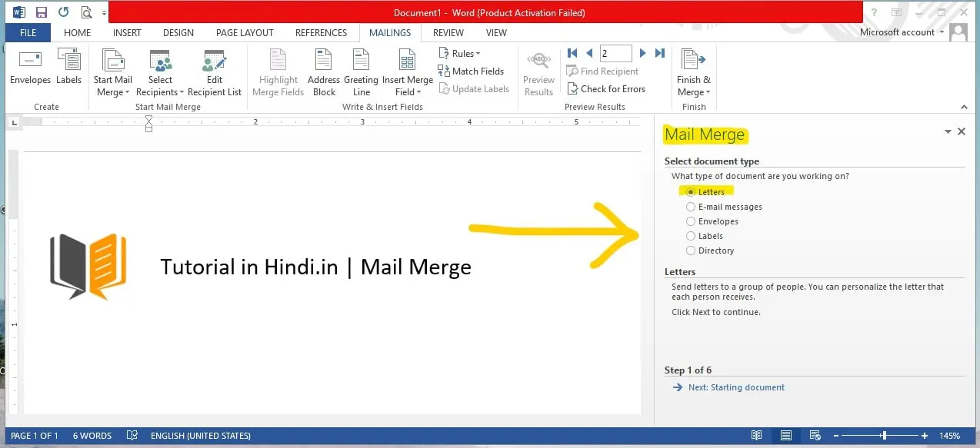
Task: Open the Rules dropdown menu
Action: pyautogui.click(x=460, y=53)
